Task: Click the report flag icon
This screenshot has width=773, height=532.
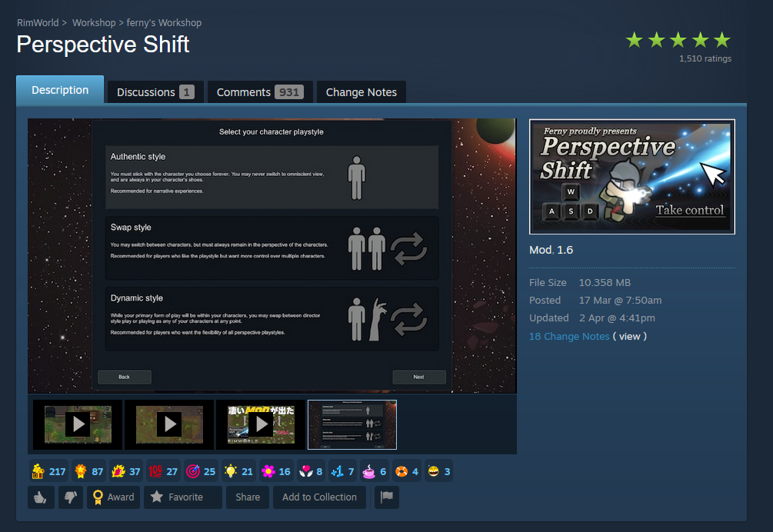Action: coord(386,497)
